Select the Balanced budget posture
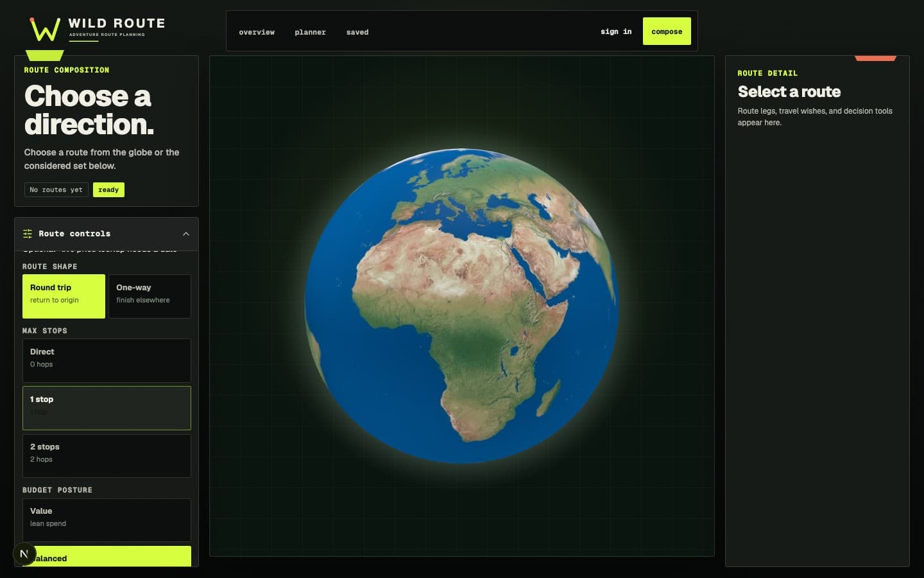Viewport: 924px width, 578px height. (107, 556)
